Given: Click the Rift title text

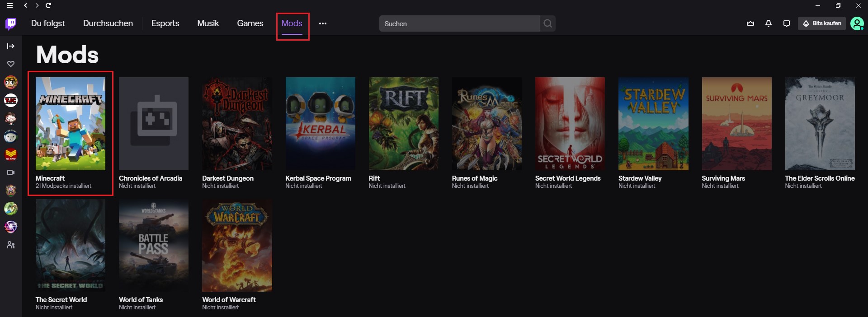Looking at the screenshot, I should (374, 178).
